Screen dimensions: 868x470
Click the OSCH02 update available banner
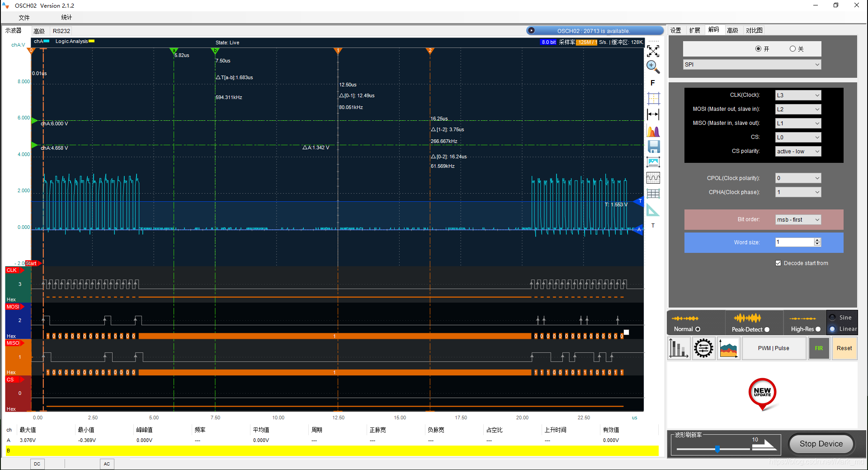pyautogui.click(x=595, y=31)
